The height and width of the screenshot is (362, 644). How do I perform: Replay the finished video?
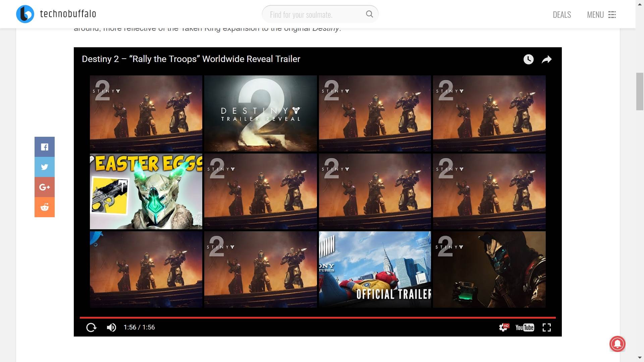91,327
